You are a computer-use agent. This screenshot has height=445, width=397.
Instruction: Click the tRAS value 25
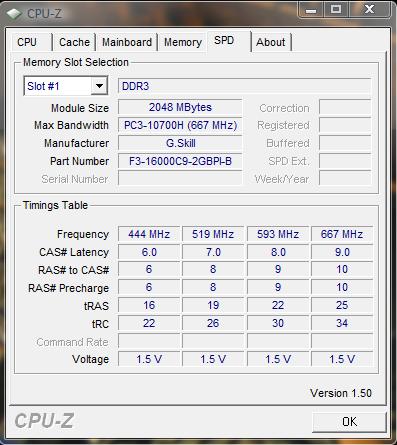coord(342,305)
